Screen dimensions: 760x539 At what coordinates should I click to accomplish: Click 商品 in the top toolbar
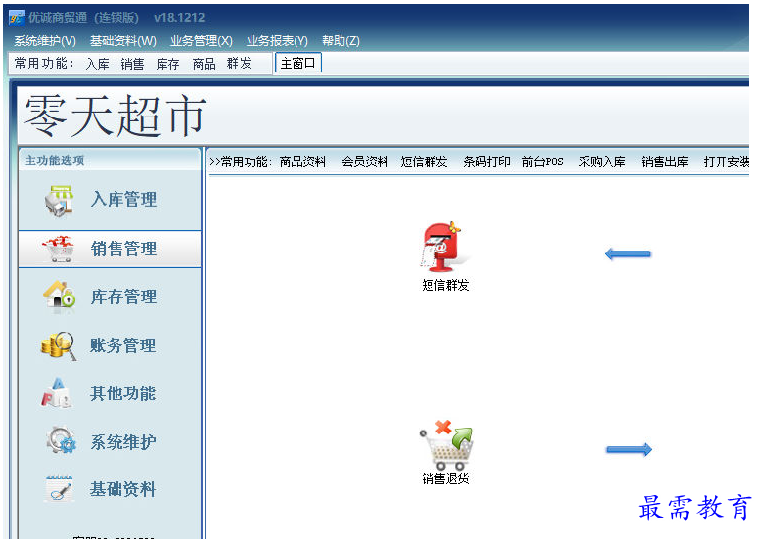pyautogui.click(x=204, y=64)
